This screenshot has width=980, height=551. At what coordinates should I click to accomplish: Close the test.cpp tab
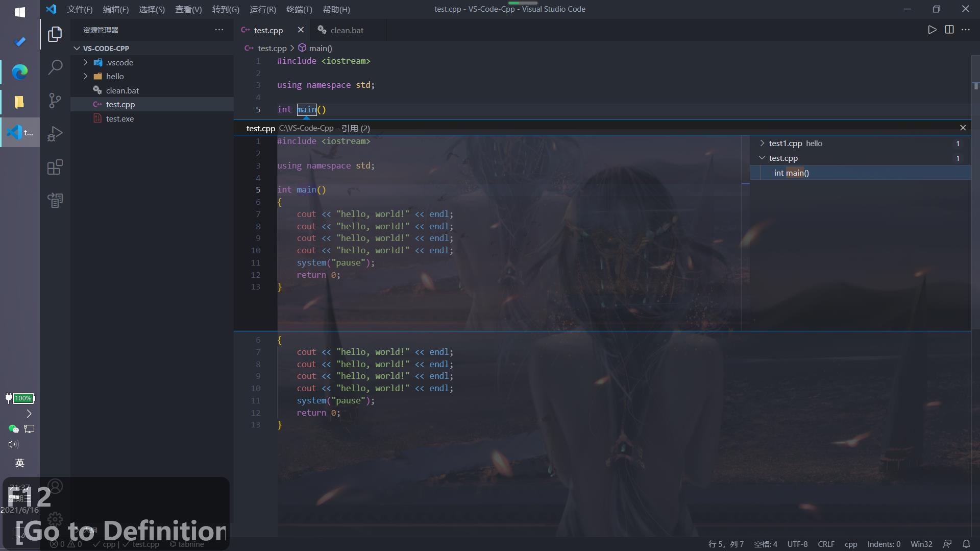tap(301, 30)
